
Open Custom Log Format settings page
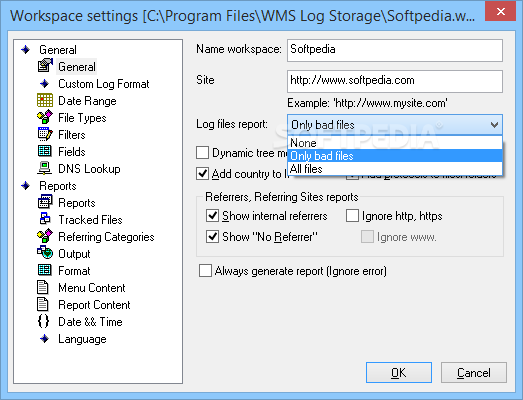104,84
